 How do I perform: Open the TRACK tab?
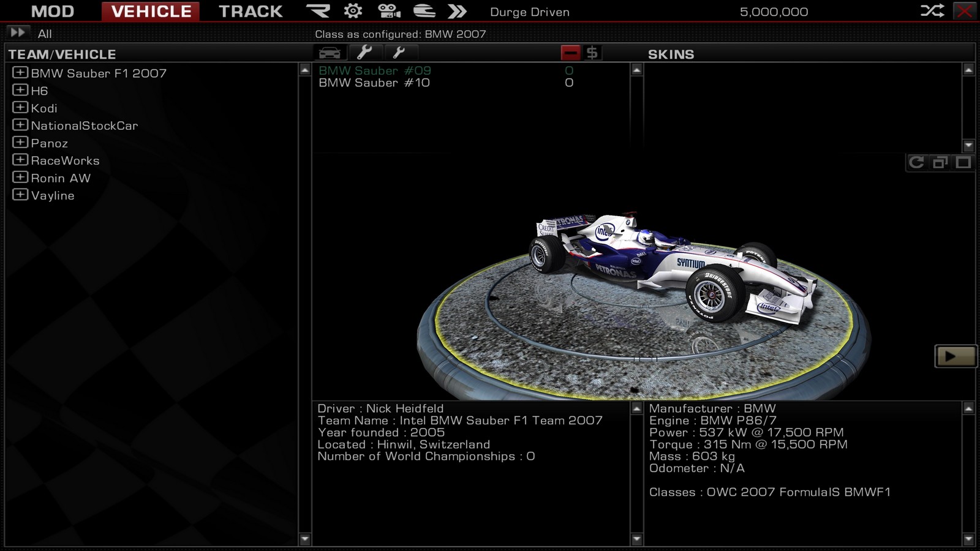pos(251,11)
